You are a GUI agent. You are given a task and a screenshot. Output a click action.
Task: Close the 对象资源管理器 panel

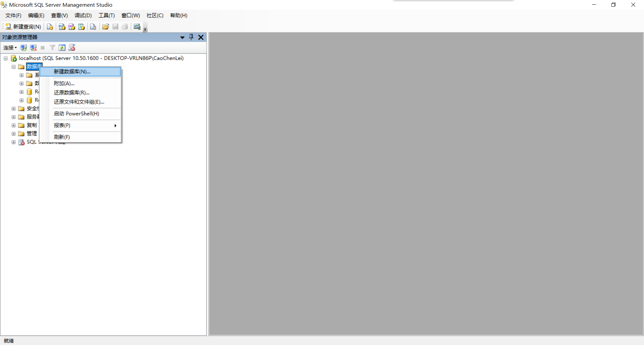coord(201,37)
